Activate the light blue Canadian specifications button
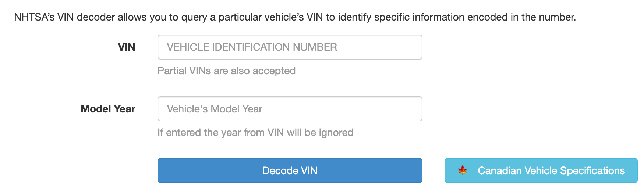The image size is (644, 194). coord(541,170)
